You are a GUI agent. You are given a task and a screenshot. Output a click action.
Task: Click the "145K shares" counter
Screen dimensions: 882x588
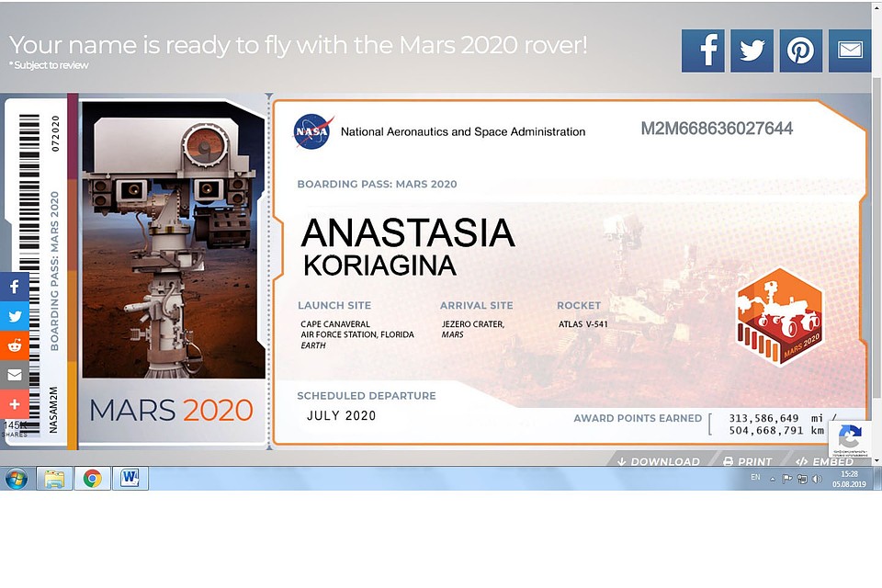(x=15, y=428)
